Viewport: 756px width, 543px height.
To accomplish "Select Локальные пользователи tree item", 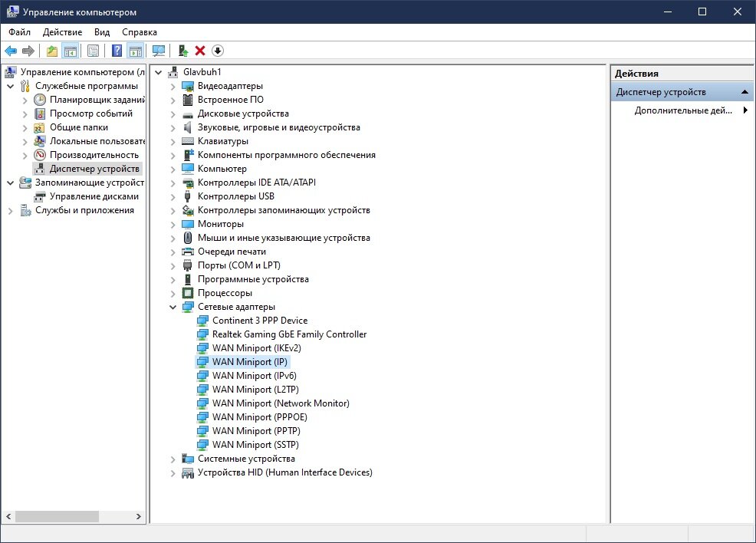I will pos(97,141).
